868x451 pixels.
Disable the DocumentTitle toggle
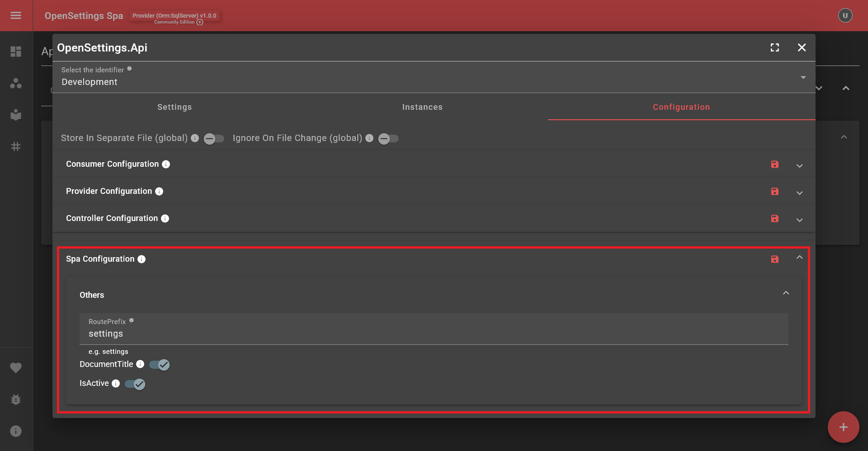(x=159, y=365)
